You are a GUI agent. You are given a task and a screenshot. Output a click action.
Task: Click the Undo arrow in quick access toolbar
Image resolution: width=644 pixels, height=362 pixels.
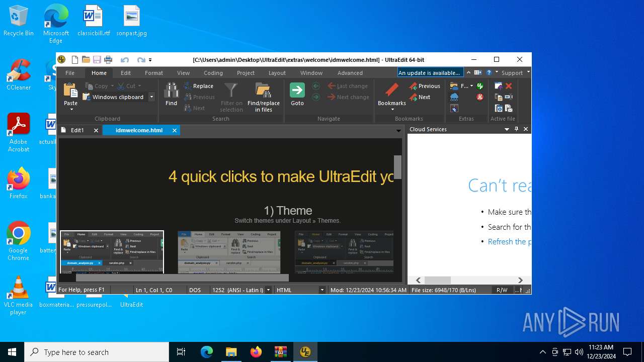125,60
